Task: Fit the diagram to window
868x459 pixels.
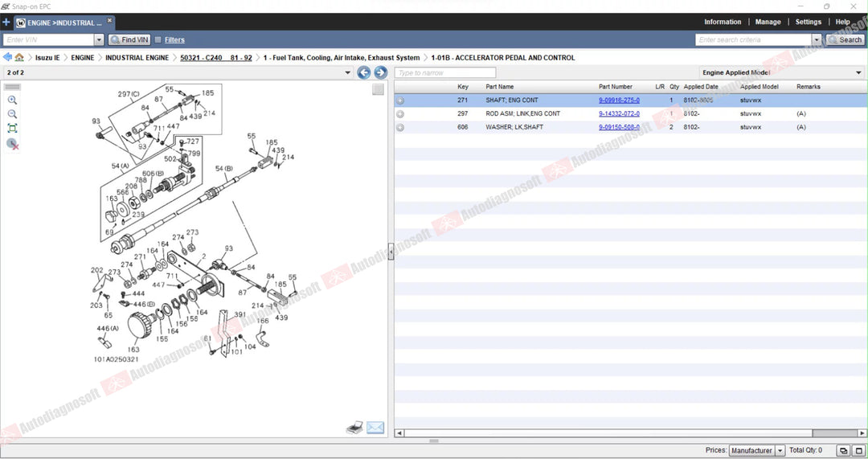Action: pyautogui.click(x=12, y=129)
